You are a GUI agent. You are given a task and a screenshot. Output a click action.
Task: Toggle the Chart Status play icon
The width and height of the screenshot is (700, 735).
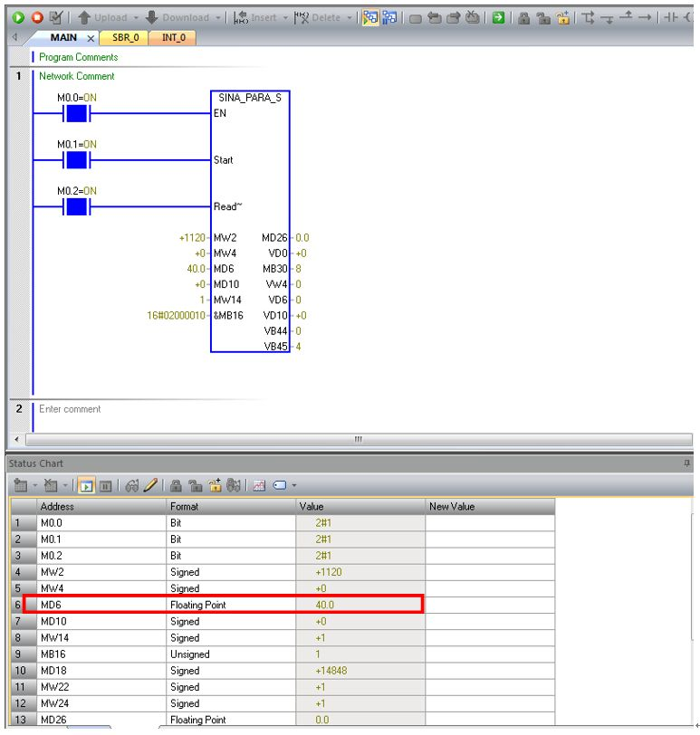(x=86, y=485)
